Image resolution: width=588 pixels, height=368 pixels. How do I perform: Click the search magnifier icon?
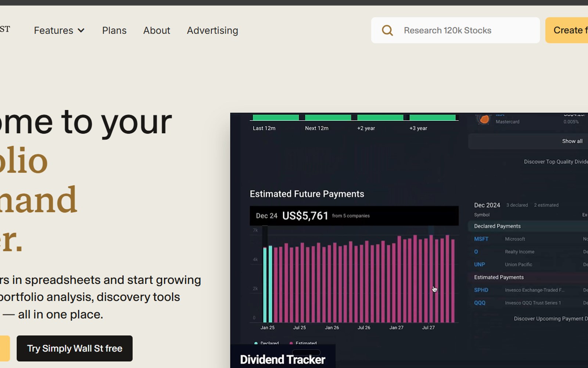coord(387,30)
